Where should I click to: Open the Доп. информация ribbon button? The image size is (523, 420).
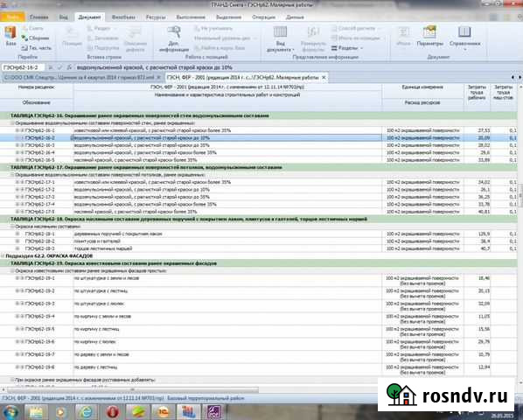(174, 39)
